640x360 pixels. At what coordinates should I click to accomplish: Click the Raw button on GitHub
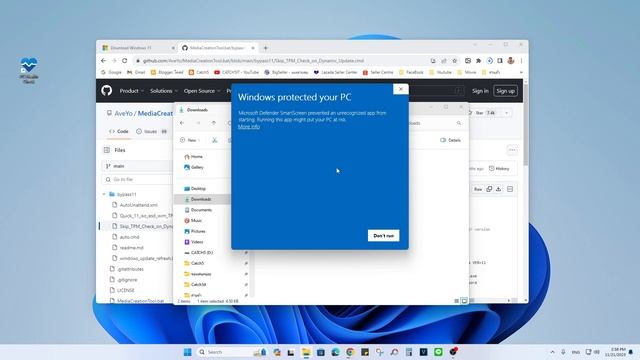coord(478,189)
